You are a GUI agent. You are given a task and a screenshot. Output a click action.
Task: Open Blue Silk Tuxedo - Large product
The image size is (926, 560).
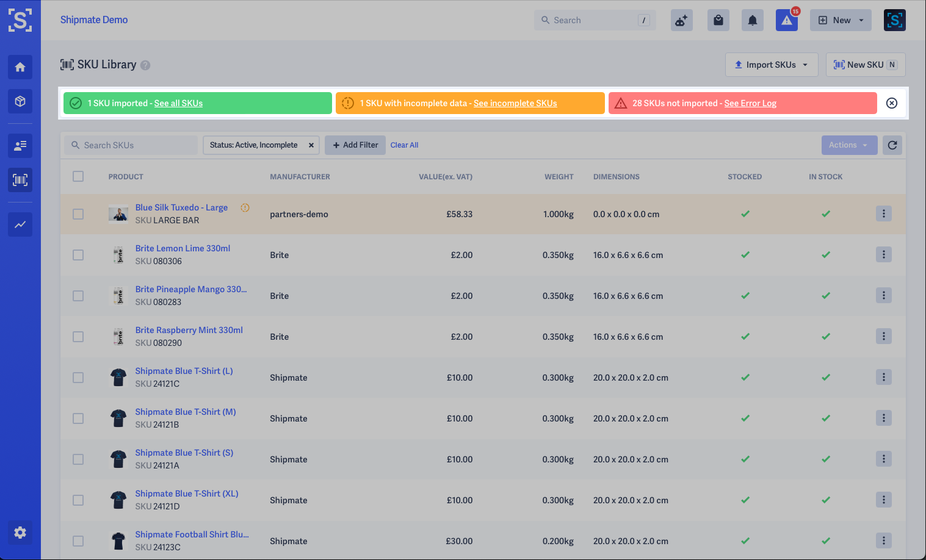point(181,207)
